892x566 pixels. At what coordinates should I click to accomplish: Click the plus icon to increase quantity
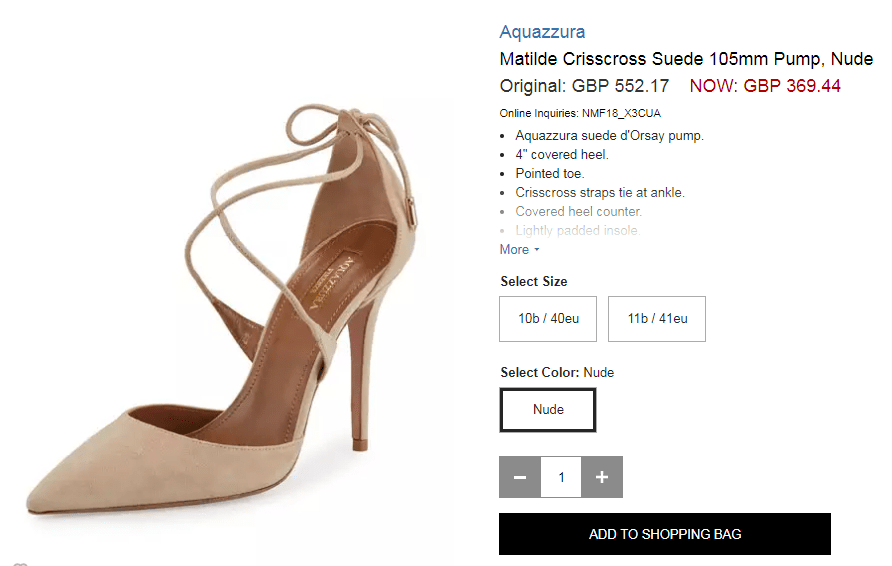pyautogui.click(x=602, y=477)
